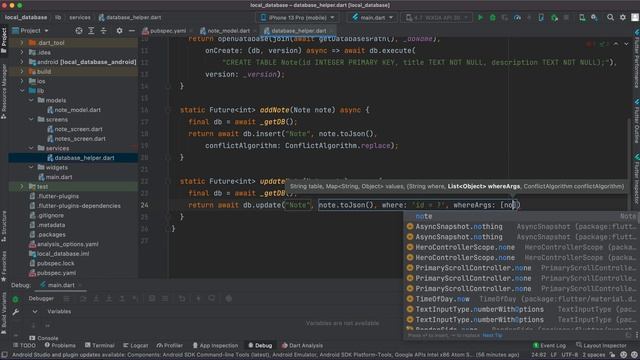Click the services breadcrumb in navigation bar
640x360 pixels.
pos(80,18)
